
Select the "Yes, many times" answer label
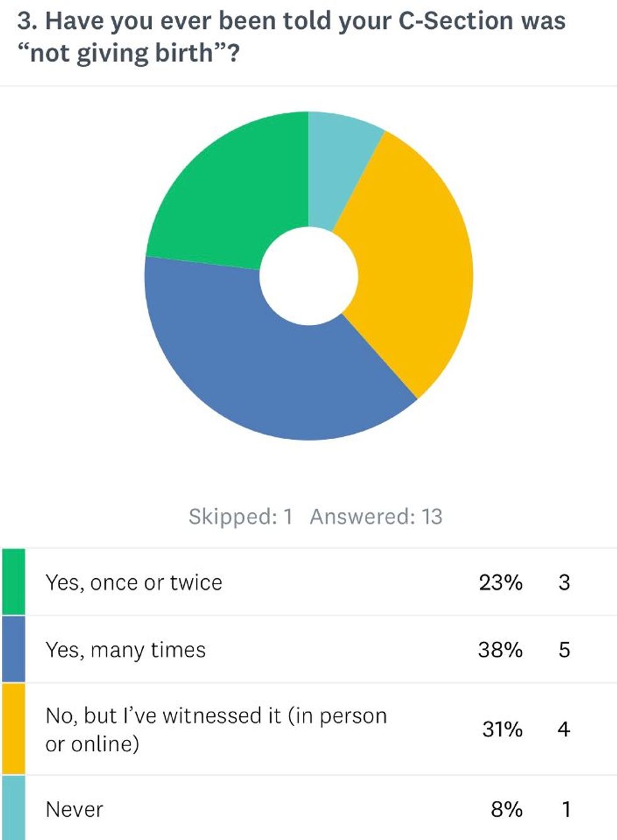(125, 650)
